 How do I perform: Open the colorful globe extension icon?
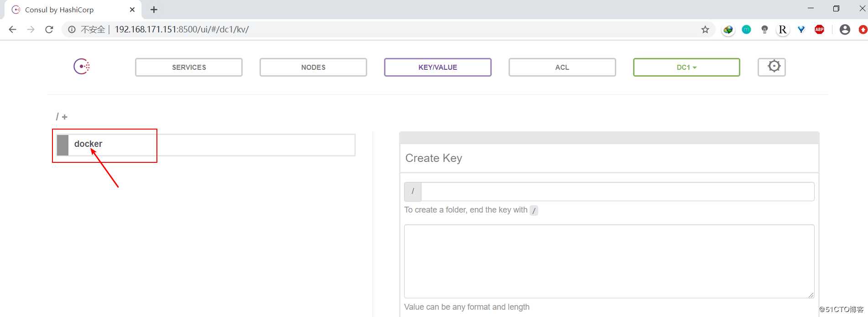[x=728, y=30]
